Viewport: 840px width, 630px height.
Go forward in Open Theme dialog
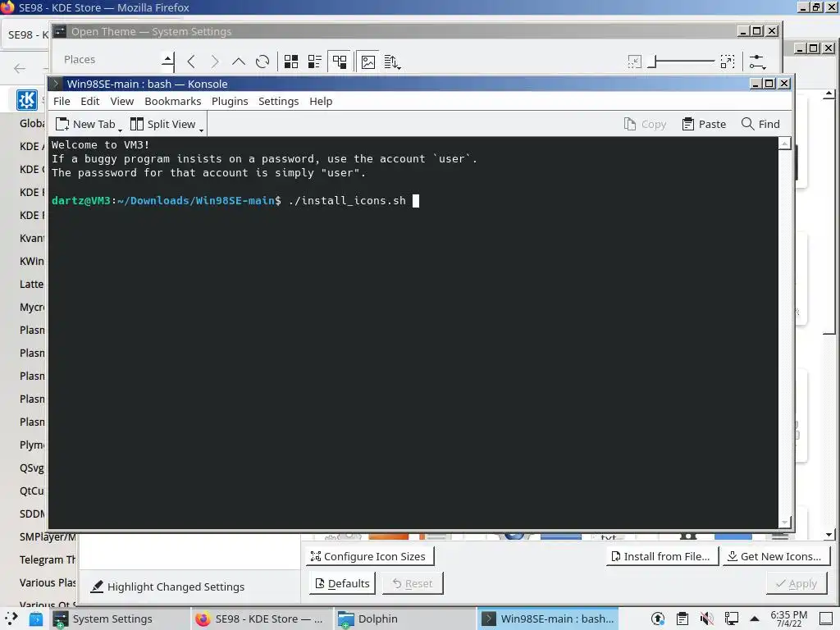point(215,62)
